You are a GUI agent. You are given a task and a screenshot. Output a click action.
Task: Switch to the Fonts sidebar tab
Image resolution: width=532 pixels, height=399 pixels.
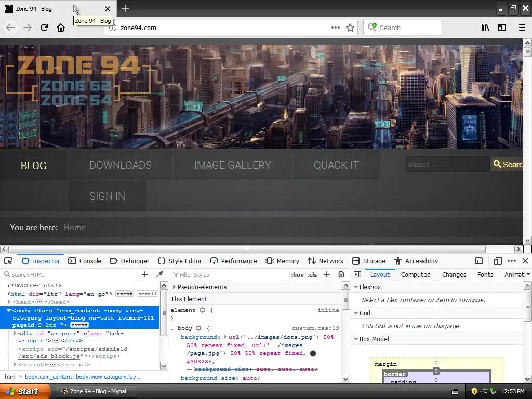tap(485, 274)
